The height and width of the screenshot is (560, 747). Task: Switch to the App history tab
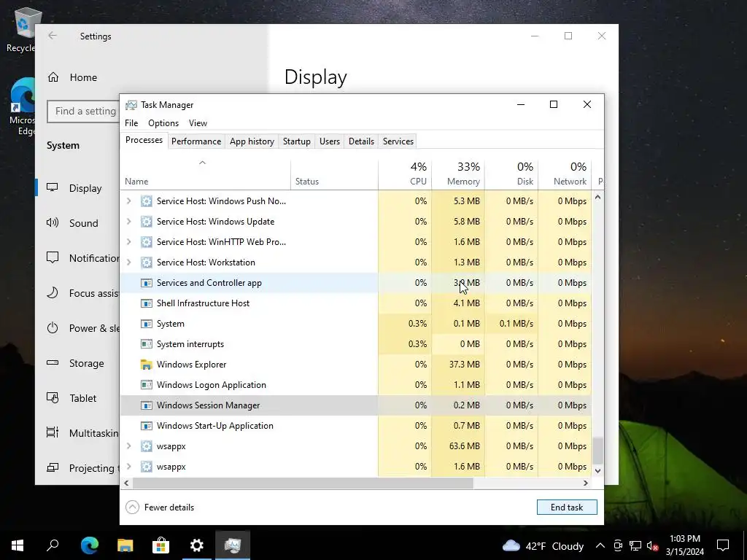click(x=252, y=141)
